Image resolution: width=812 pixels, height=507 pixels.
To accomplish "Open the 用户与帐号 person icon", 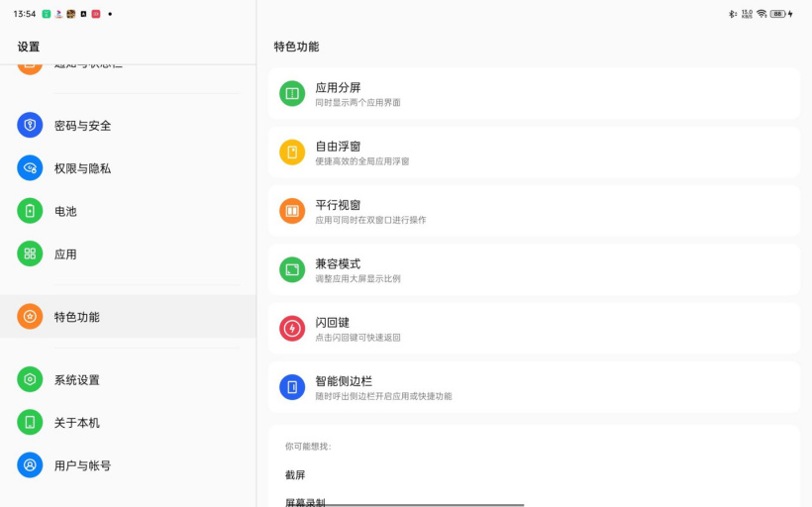I will (30, 465).
